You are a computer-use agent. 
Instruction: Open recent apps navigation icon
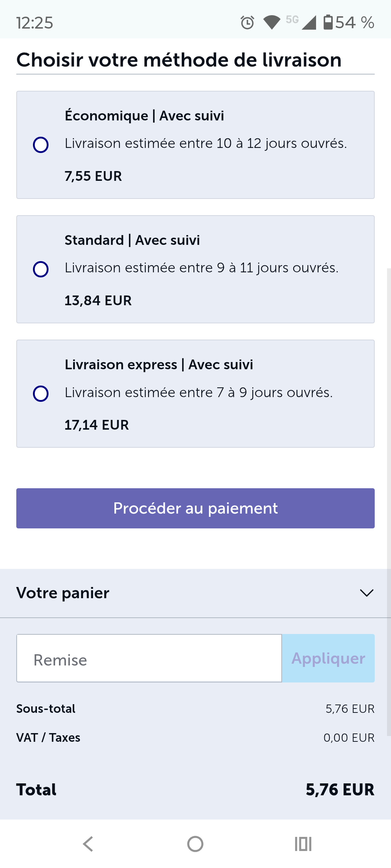[x=303, y=844]
